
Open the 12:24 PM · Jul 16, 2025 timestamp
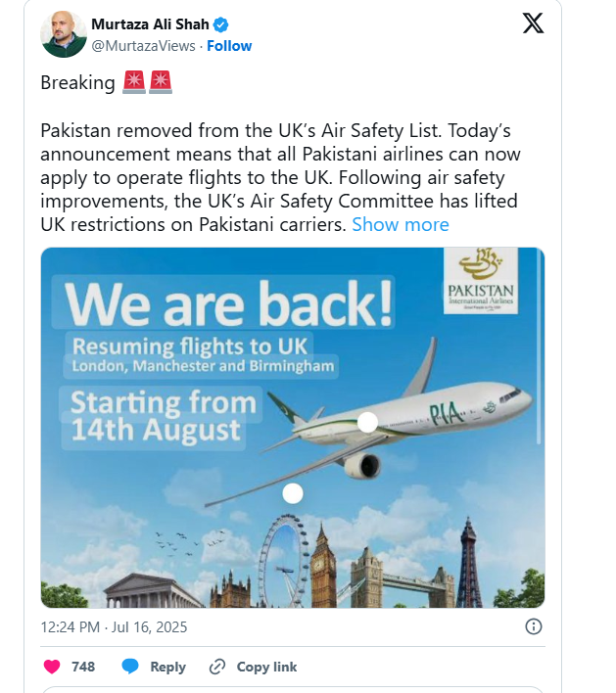coord(114,626)
